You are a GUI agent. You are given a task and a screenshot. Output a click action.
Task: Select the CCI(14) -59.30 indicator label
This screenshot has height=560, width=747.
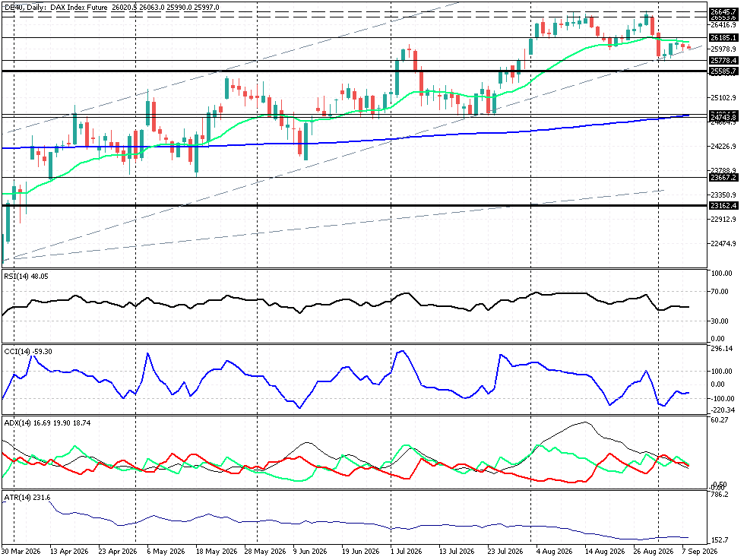click(x=28, y=352)
